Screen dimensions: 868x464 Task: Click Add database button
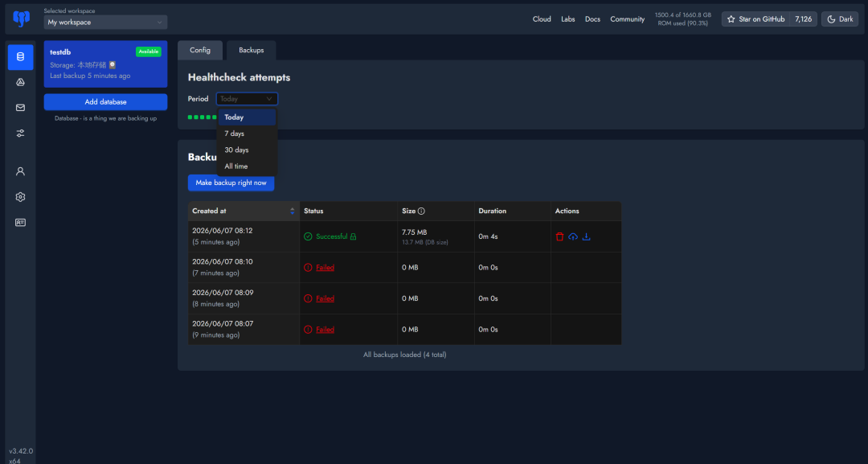[106, 102]
